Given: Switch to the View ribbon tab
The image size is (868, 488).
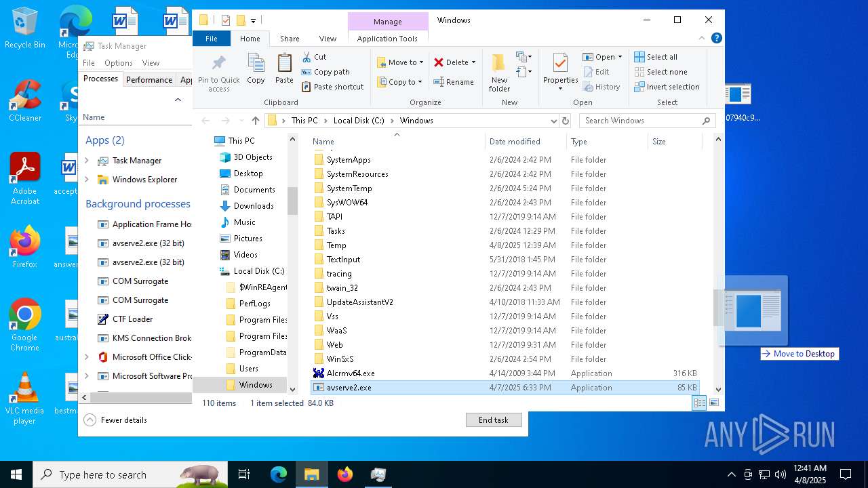Looking at the screenshot, I should coord(328,39).
